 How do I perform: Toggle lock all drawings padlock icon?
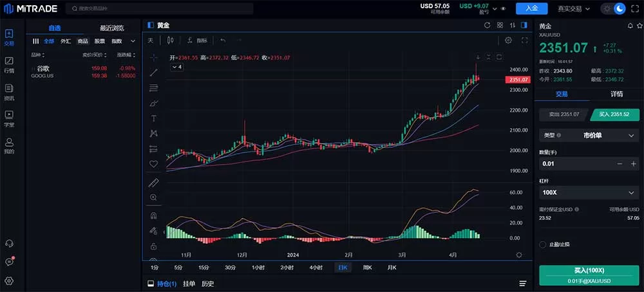point(154,246)
